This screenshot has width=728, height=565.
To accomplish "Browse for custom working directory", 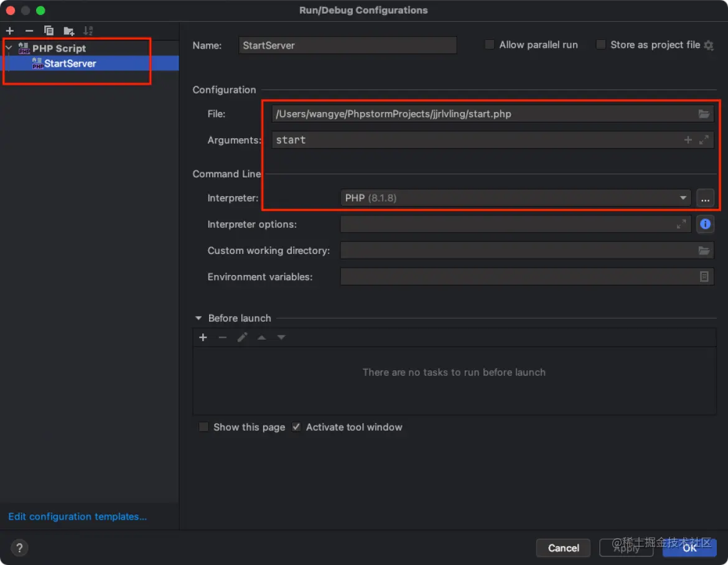I will pos(704,251).
